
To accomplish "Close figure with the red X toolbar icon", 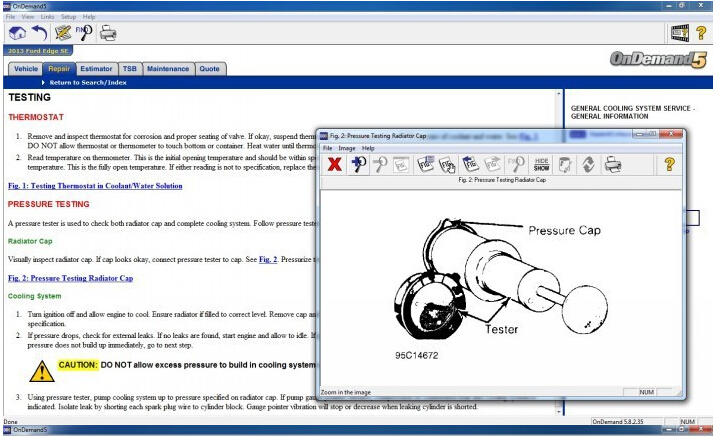I will (x=335, y=165).
